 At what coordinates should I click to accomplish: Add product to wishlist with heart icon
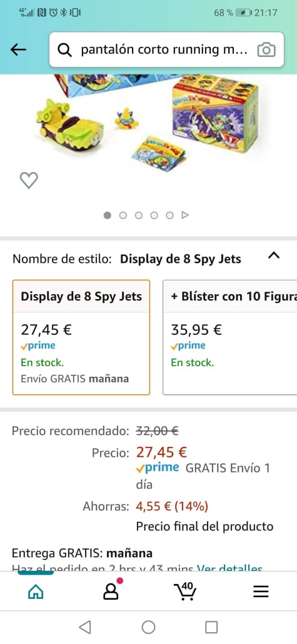click(29, 180)
